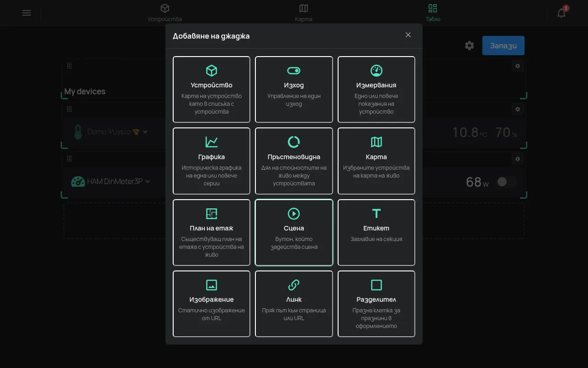Switch to the Карта top tab
588x368 pixels.
coord(304,13)
